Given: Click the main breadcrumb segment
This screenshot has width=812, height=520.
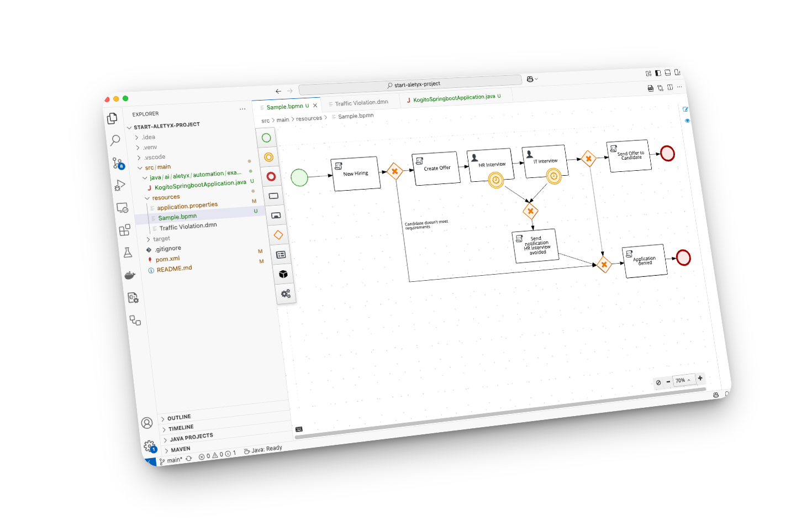Looking at the screenshot, I should (x=283, y=119).
